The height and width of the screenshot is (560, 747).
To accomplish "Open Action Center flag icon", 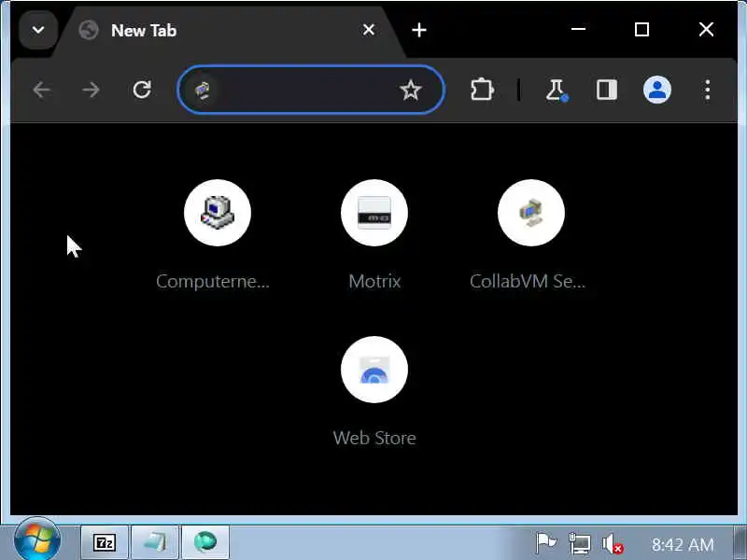I will tap(545, 543).
